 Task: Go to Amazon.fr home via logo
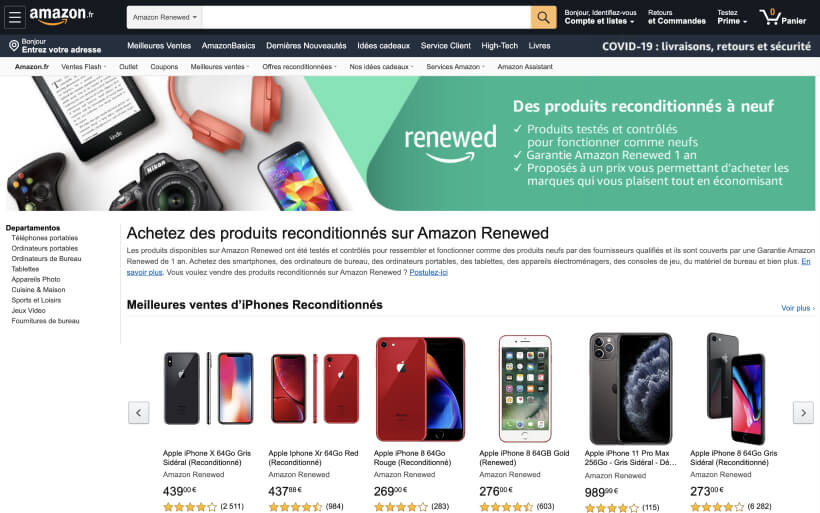point(61,16)
